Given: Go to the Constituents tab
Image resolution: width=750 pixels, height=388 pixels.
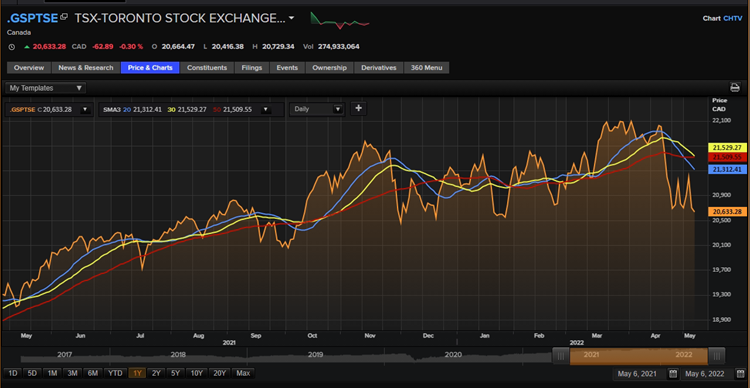Looking at the screenshot, I should [207, 68].
